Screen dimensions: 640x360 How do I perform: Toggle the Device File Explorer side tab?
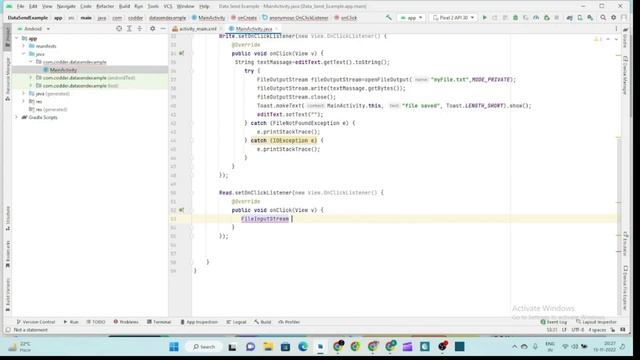pyautogui.click(x=625, y=288)
